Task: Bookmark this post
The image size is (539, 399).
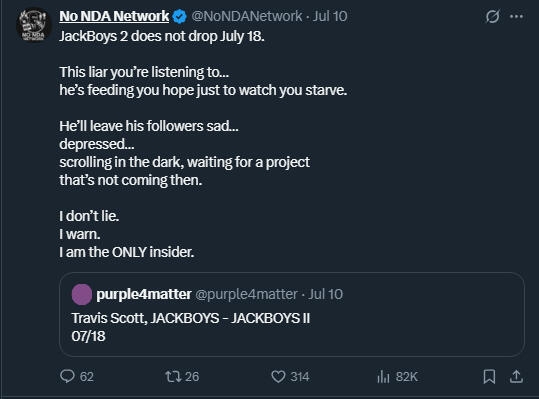Action: pyautogui.click(x=489, y=376)
